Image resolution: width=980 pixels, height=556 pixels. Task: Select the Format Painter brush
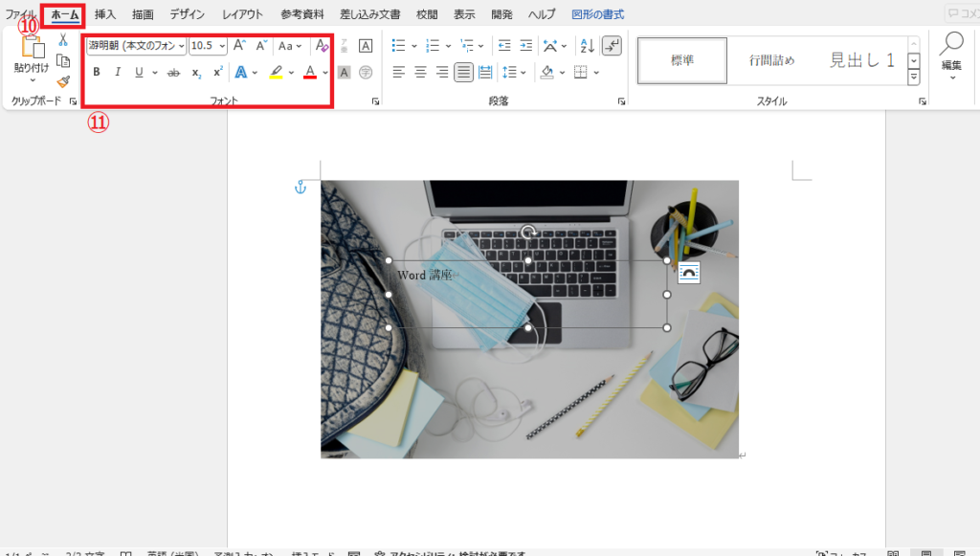(63, 81)
